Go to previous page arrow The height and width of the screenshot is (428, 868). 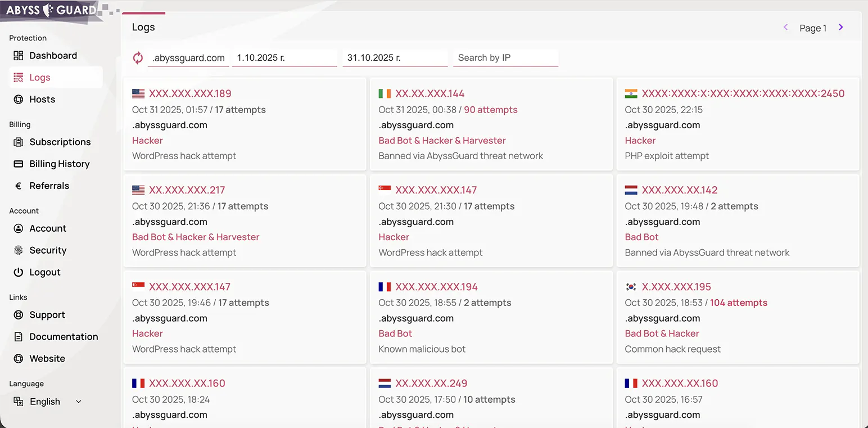point(786,27)
